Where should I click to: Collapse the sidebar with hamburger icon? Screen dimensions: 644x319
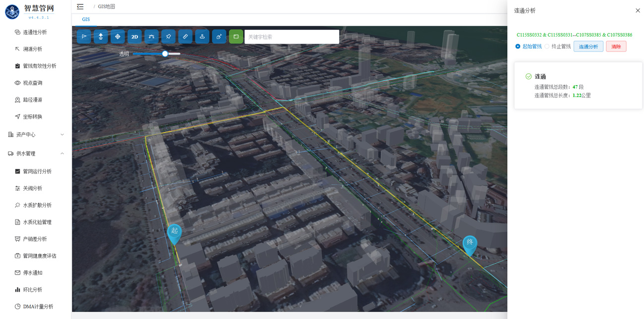click(80, 6)
